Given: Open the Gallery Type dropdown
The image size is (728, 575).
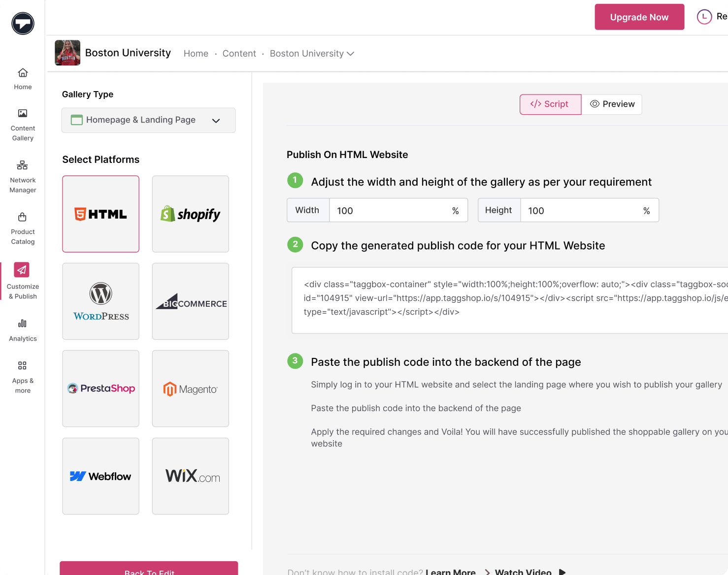Looking at the screenshot, I should coord(148,120).
